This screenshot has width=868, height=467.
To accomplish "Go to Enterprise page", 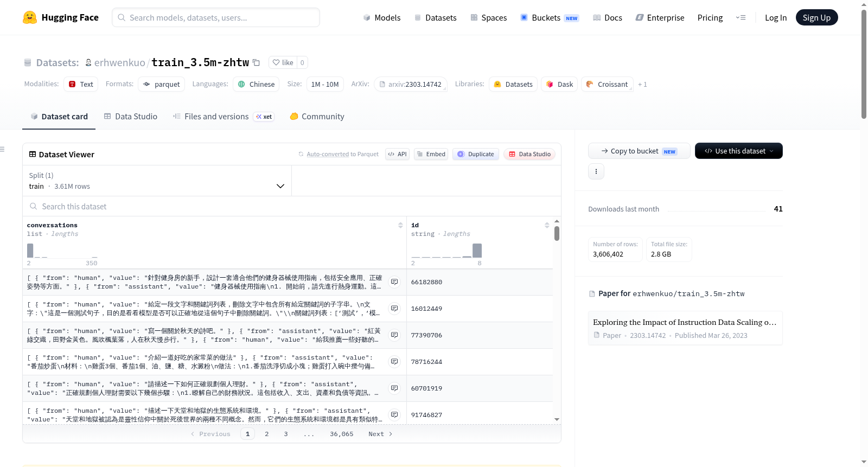I will pyautogui.click(x=660, y=17).
